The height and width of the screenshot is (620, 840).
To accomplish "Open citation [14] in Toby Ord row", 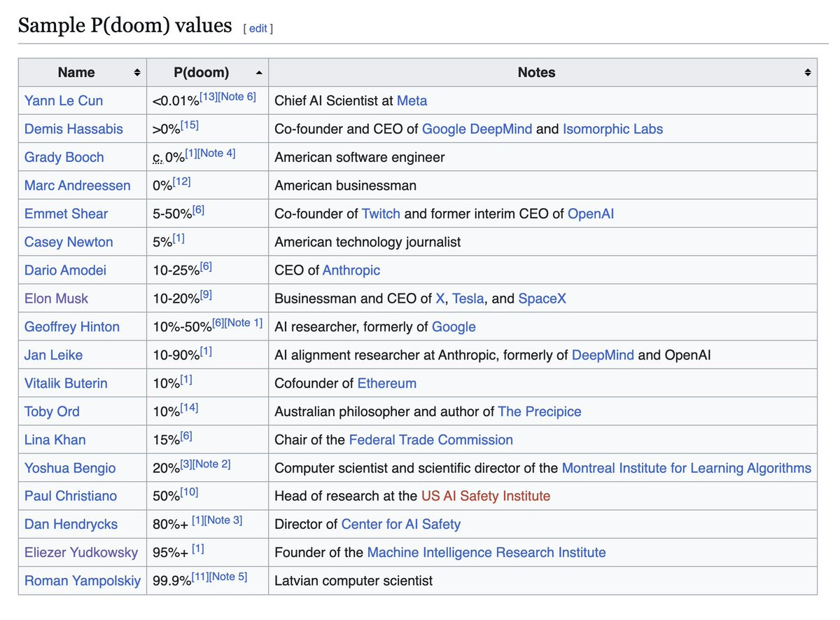I will (189, 407).
